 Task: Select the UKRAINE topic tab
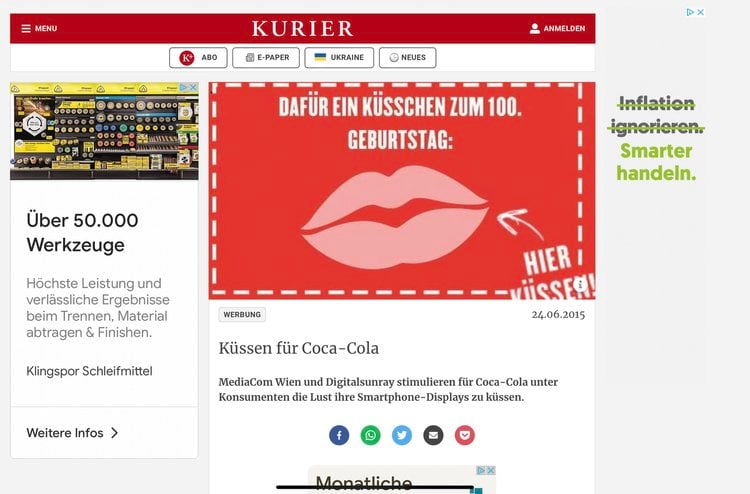pyautogui.click(x=339, y=57)
